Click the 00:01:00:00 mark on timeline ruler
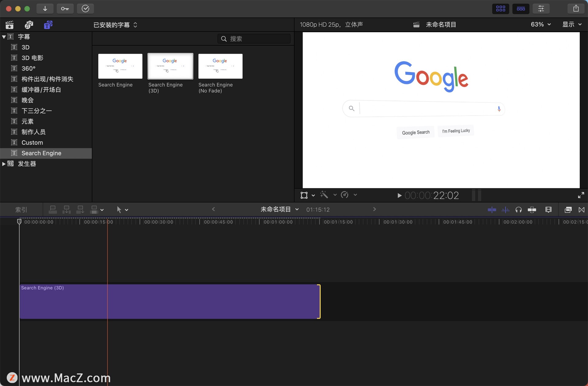This screenshot has width=588, height=386. [x=278, y=222]
